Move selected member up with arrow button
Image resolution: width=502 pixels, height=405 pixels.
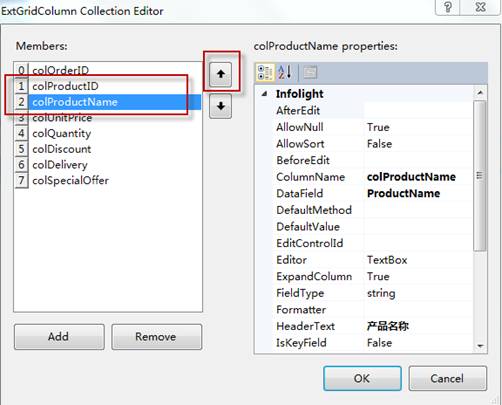pos(220,74)
